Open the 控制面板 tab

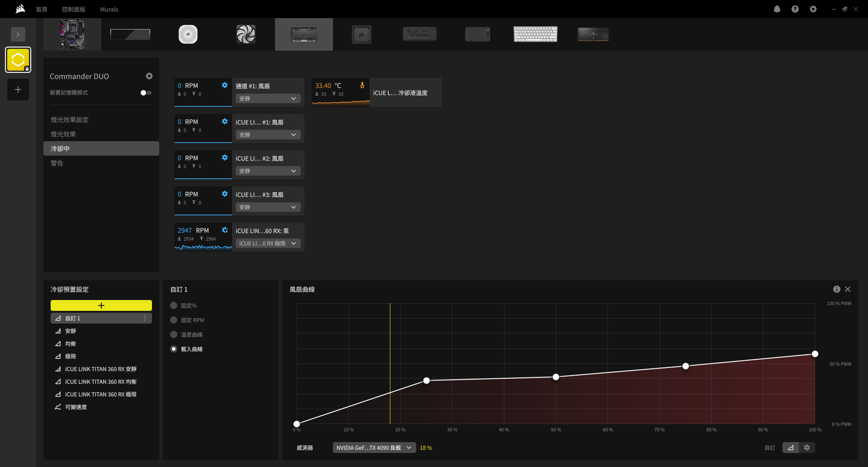tap(74, 10)
